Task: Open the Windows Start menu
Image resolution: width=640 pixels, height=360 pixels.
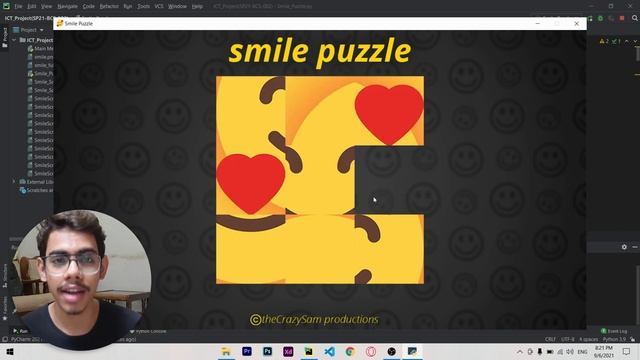Action: click(10, 351)
